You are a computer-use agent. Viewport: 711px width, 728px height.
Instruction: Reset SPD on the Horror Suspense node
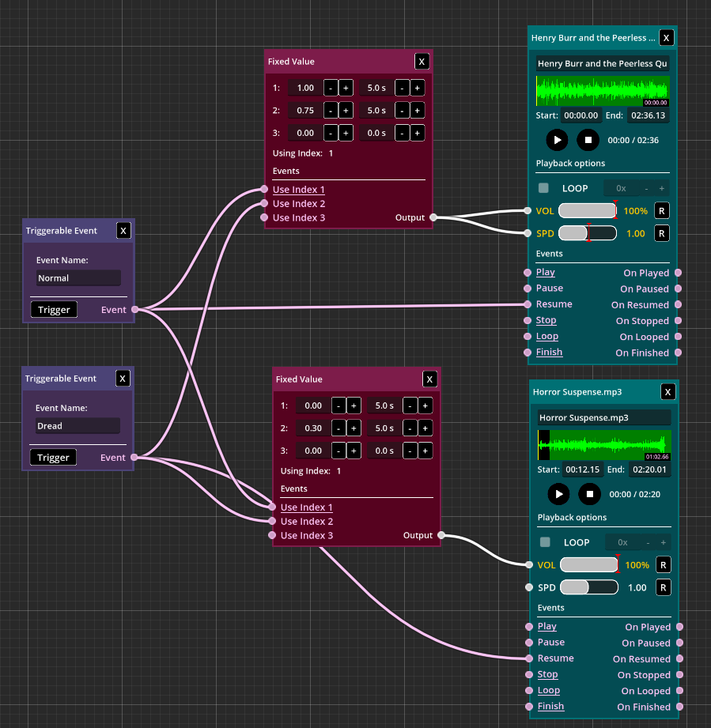[x=663, y=587]
